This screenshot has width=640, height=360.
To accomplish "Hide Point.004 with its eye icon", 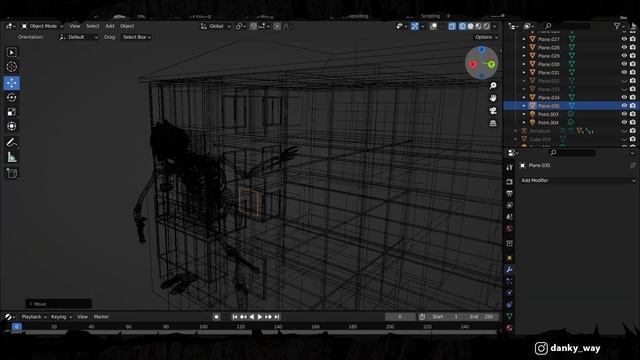I will [624, 122].
